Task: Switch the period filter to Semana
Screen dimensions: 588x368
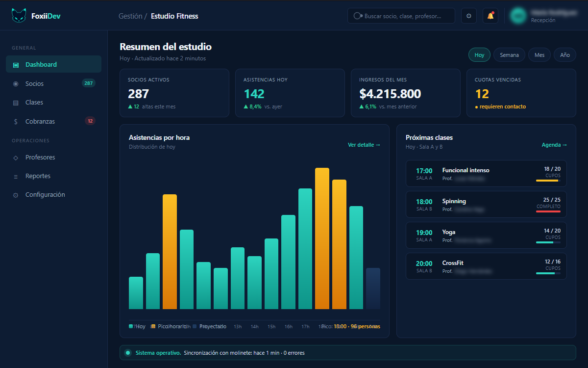Action: tap(509, 55)
